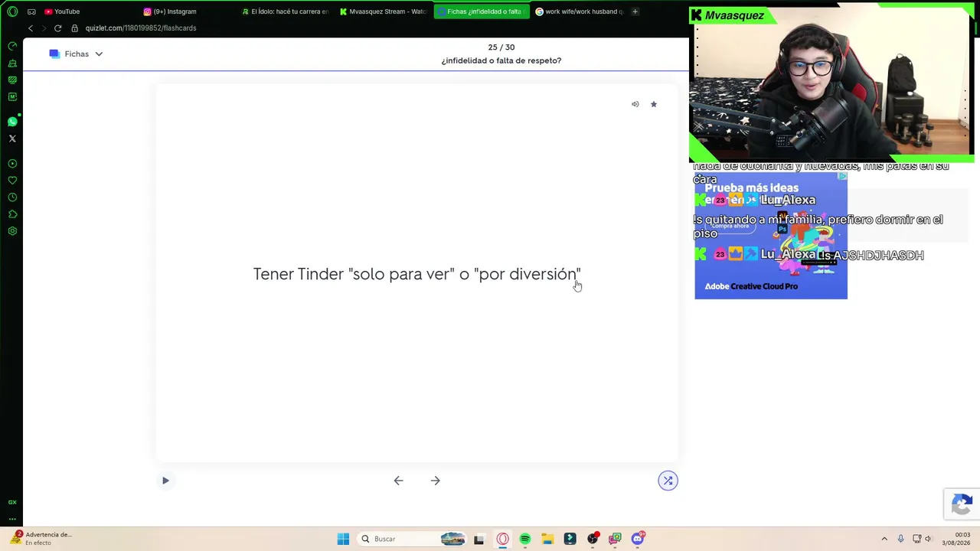Open history clock icon in sidebar

[x=12, y=197]
